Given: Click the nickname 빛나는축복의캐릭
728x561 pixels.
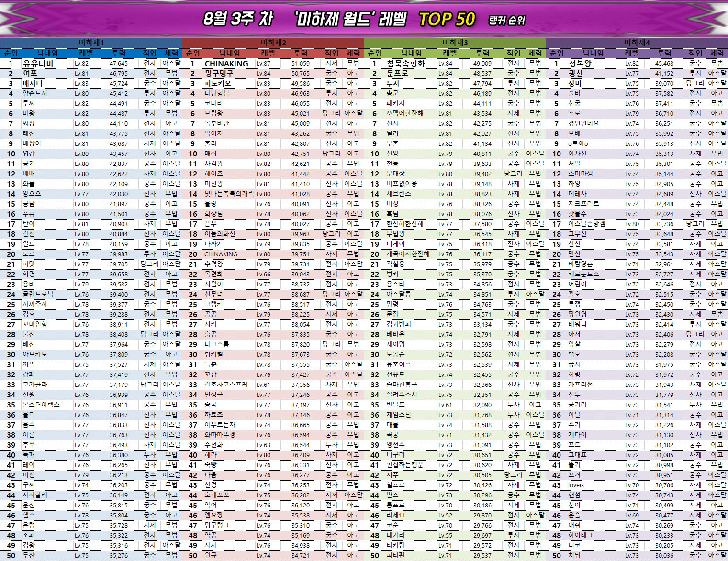Looking at the screenshot, I should pyautogui.click(x=229, y=194).
